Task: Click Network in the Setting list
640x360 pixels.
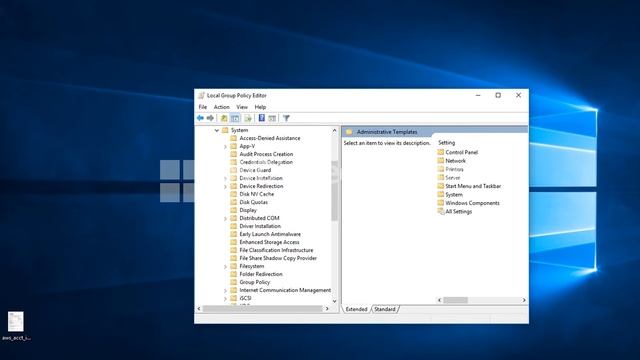Action: (455, 161)
